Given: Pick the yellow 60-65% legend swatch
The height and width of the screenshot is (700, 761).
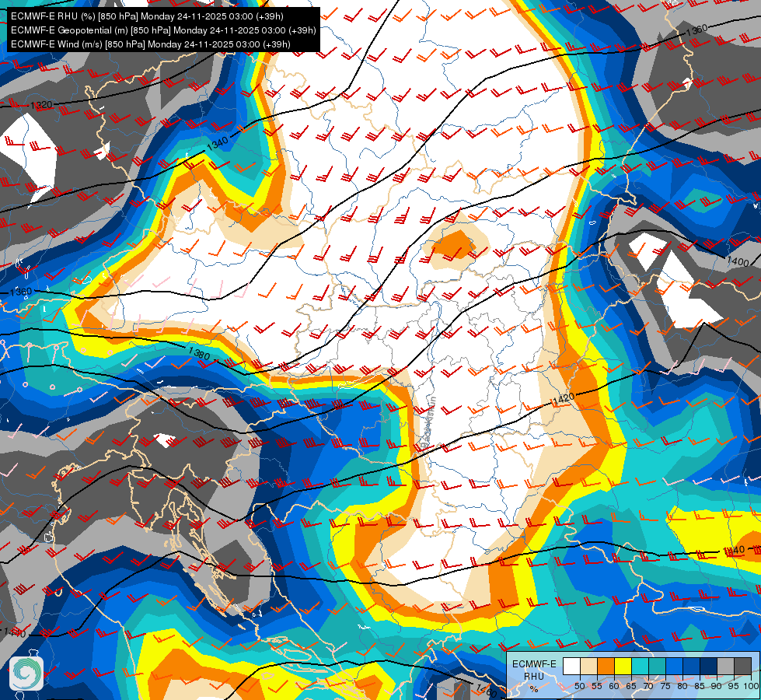Looking at the screenshot, I should (x=623, y=667).
